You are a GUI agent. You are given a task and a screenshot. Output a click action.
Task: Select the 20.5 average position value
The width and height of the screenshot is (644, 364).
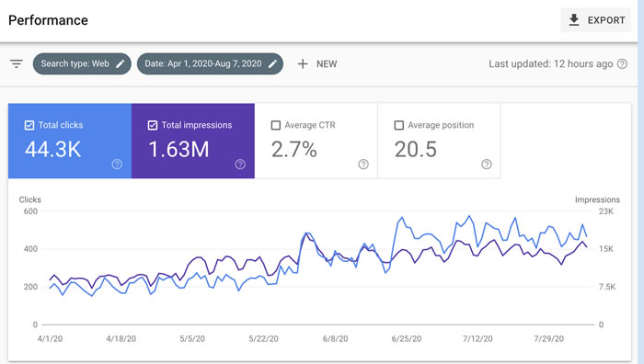click(x=416, y=149)
